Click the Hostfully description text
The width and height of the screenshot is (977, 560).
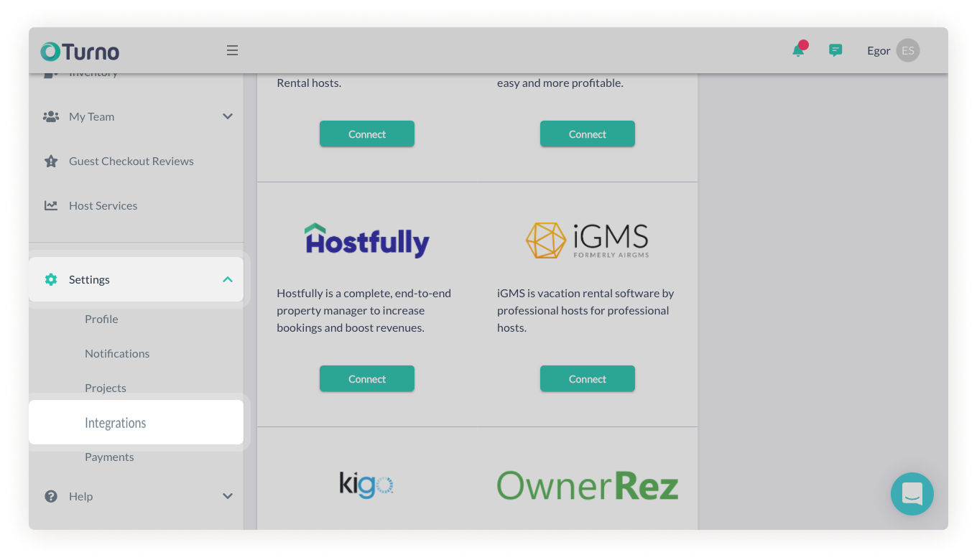point(364,310)
